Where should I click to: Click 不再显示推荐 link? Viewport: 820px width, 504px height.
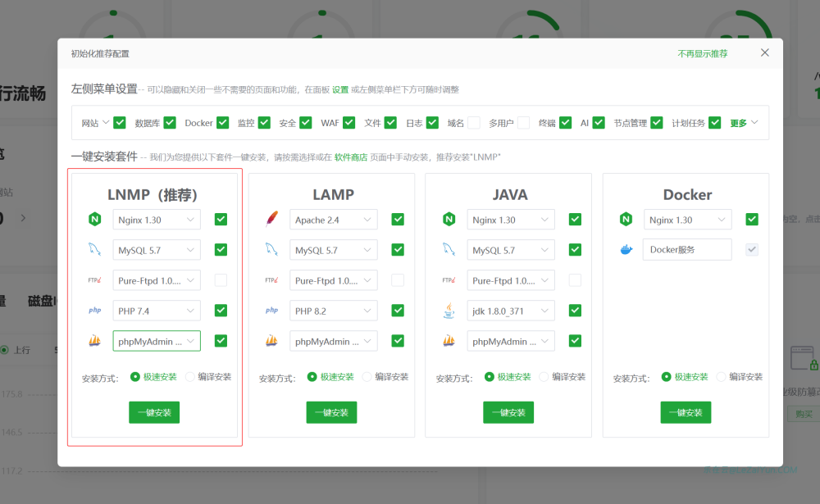[x=703, y=54]
